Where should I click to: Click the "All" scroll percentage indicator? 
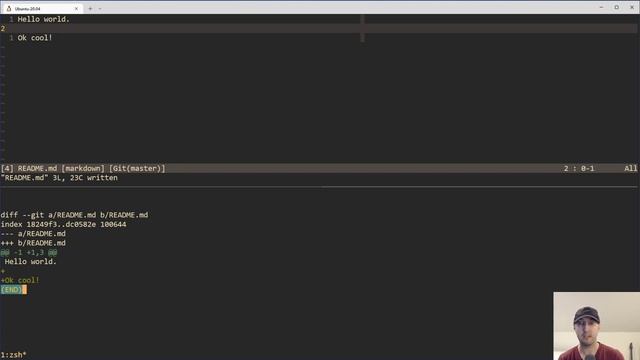click(631, 168)
